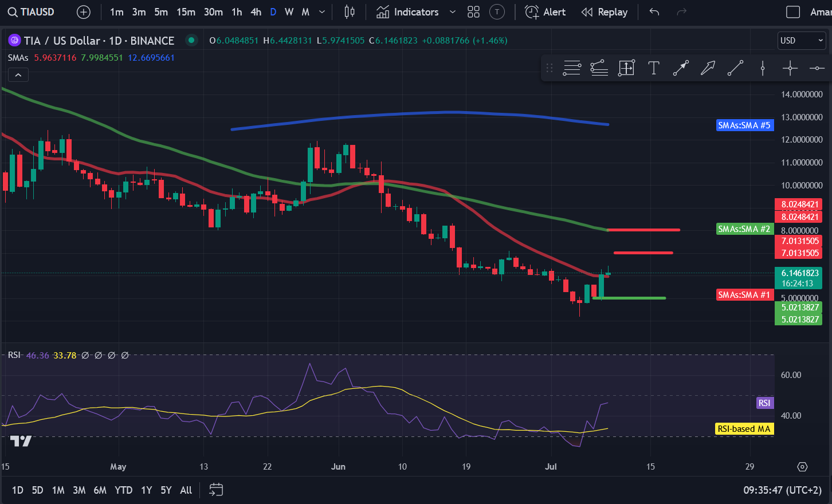The image size is (832, 504).
Task: Select the Text drawing tool
Action: click(x=653, y=68)
